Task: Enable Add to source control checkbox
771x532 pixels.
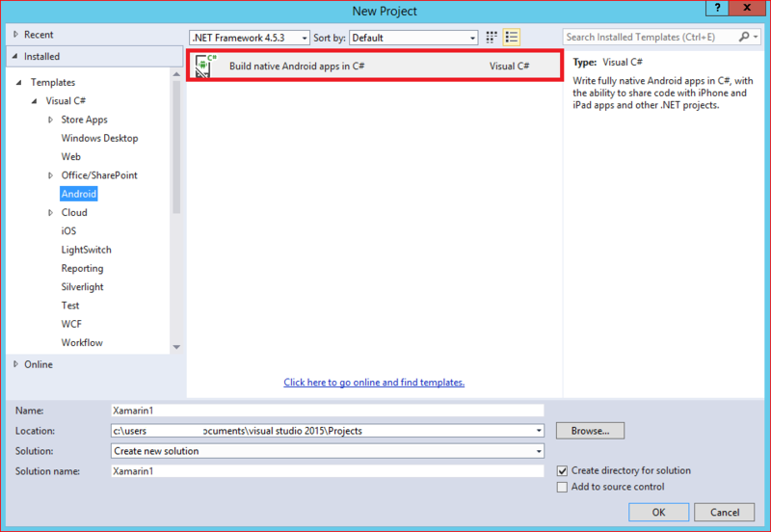Action: (x=562, y=487)
